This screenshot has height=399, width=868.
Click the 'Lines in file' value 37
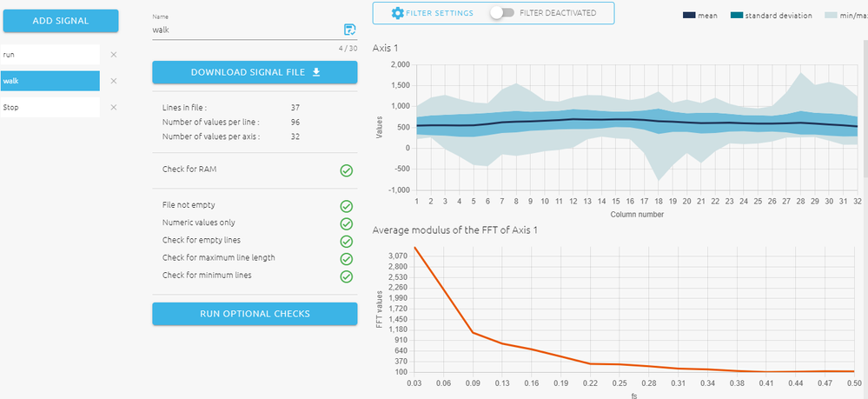295,108
